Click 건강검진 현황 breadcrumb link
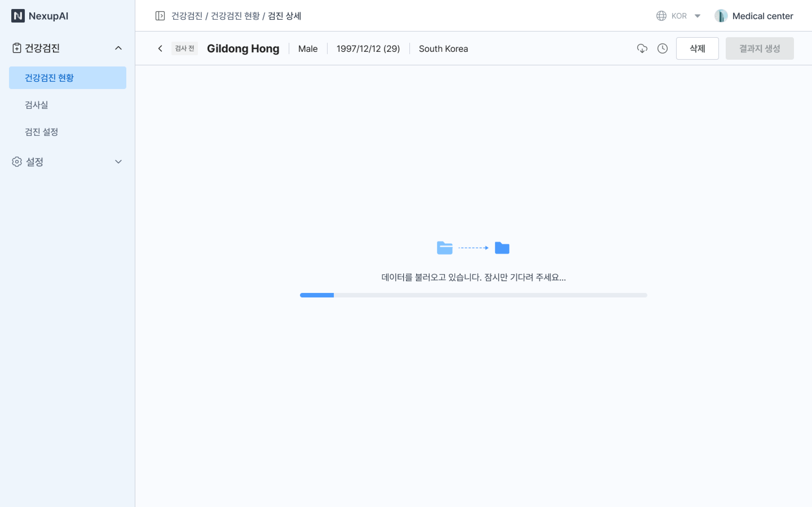The height and width of the screenshot is (507, 812). pos(235,16)
